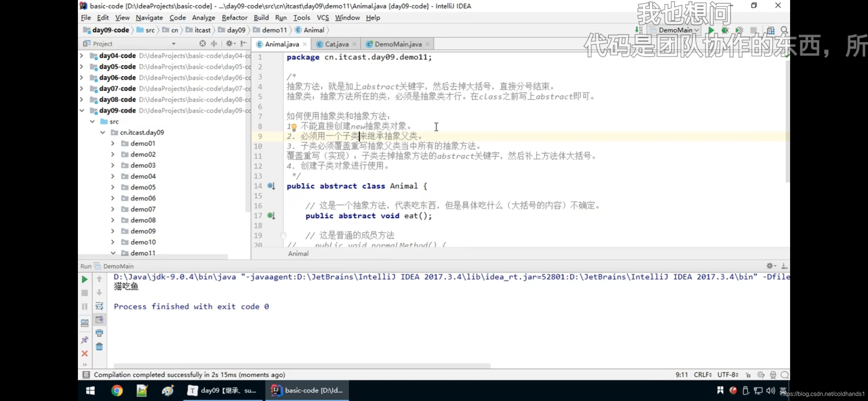Start debugging with the green bug icon

pos(725,30)
